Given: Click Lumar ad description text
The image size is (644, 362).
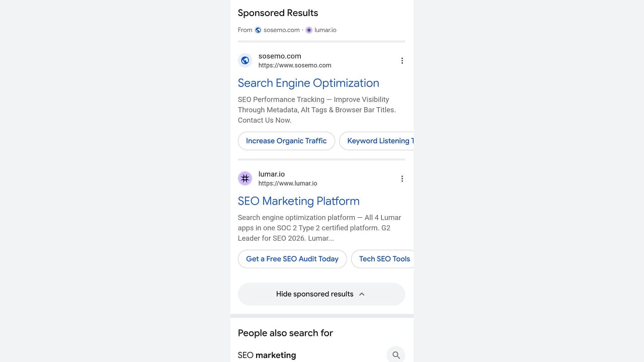Looking at the screenshot, I should 320,228.
